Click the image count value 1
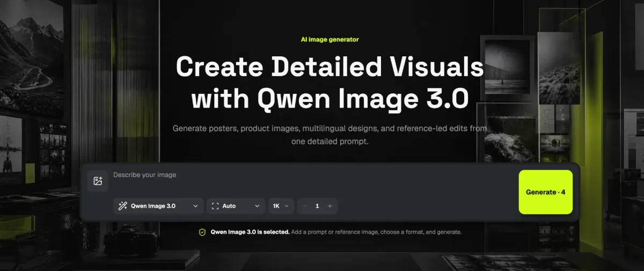 (x=317, y=206)
